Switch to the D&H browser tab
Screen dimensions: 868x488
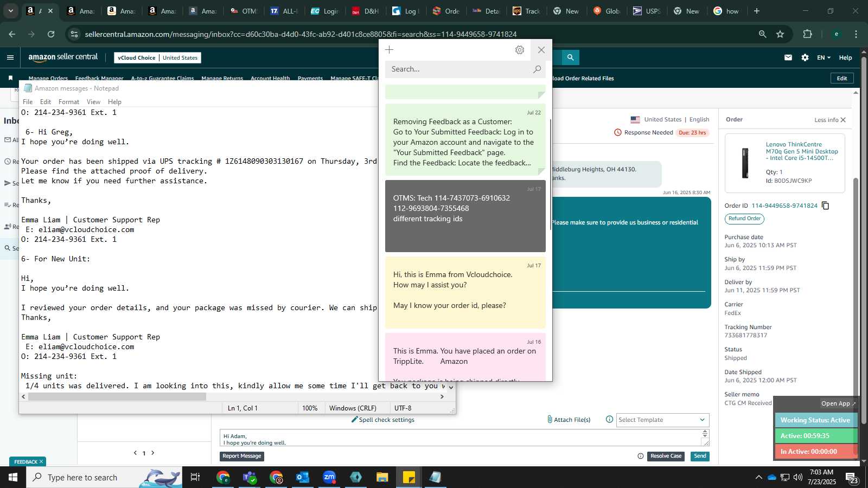[366, 11]
